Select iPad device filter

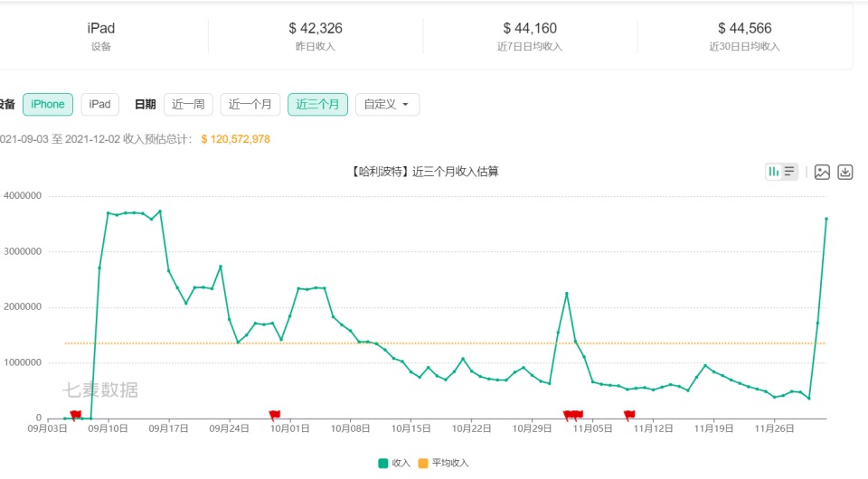tap(100, 105)
